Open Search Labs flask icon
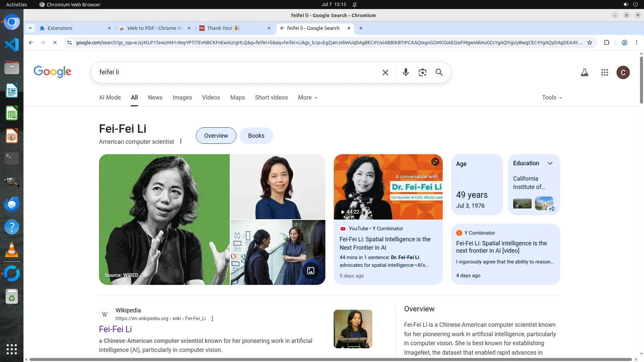This screenshot has height=362, width=644. 584,72
